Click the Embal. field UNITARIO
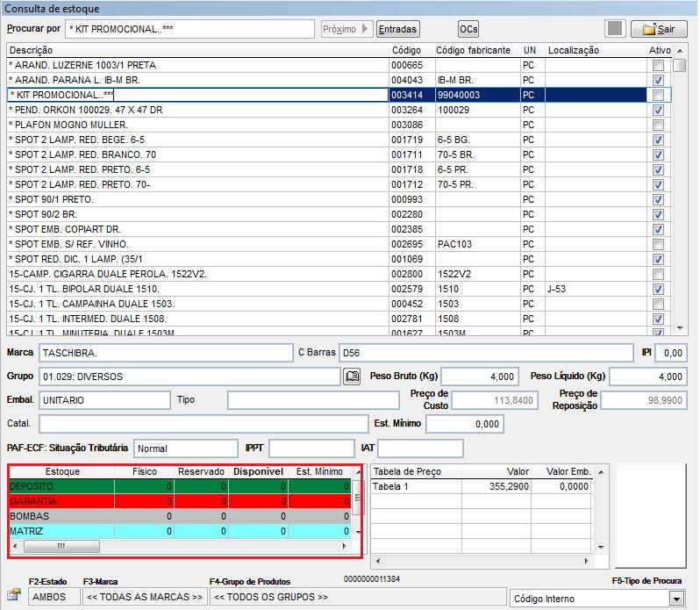The height and width of the screenshot is (610, 700). click(104, 400)
